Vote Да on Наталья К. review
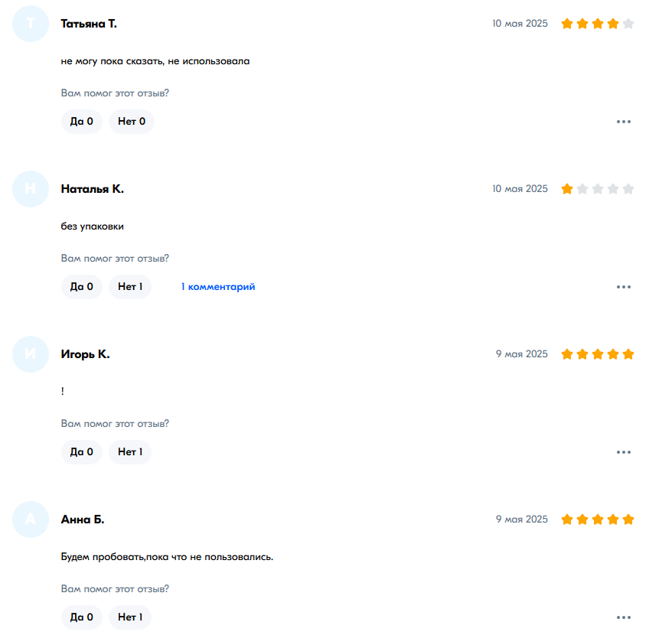 point(81,287)
